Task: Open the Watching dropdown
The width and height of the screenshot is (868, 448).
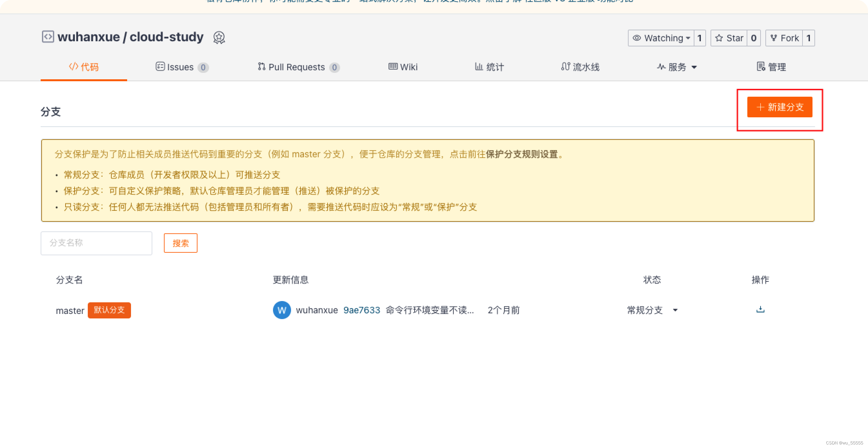Action: tap(661, 38)
